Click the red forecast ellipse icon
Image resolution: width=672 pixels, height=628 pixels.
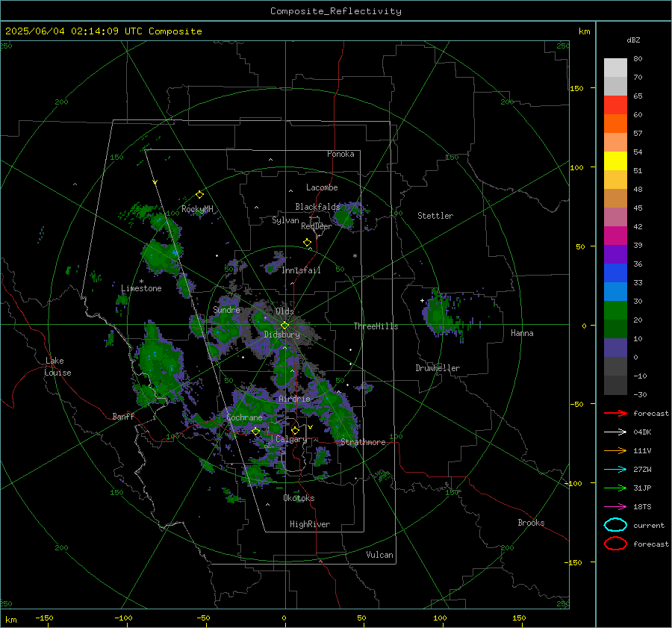615,544
